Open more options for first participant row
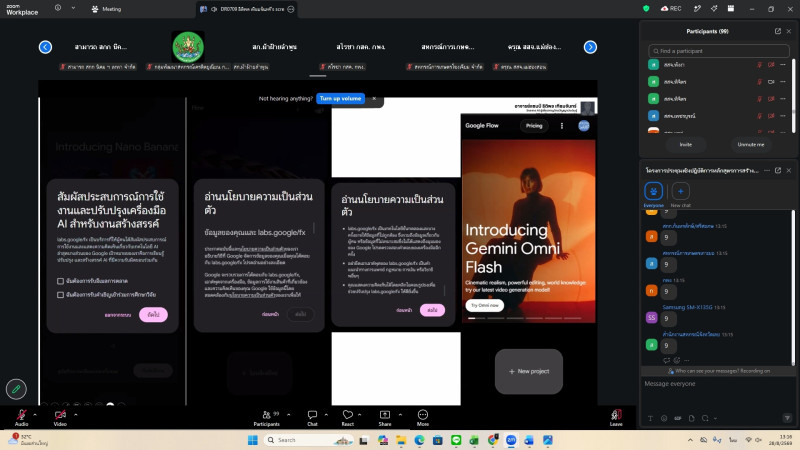This screenshot has height=450, width=800. (x=782, y=65)
